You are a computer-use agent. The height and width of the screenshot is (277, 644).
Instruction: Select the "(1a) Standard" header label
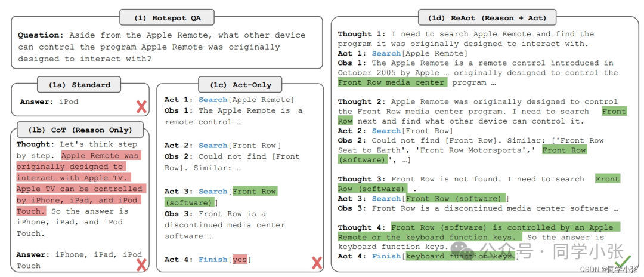tap(75, 85)
